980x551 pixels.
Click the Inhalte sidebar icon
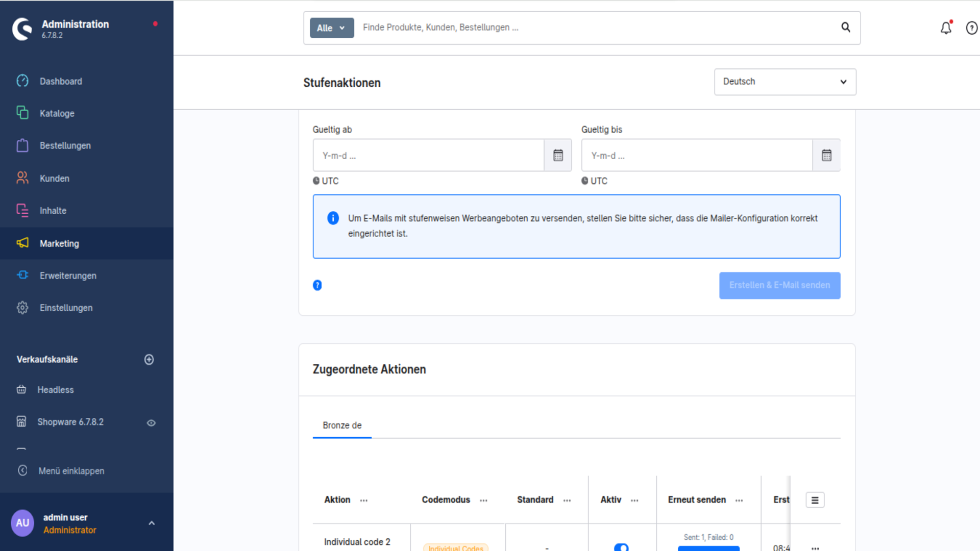coord(22,210)
